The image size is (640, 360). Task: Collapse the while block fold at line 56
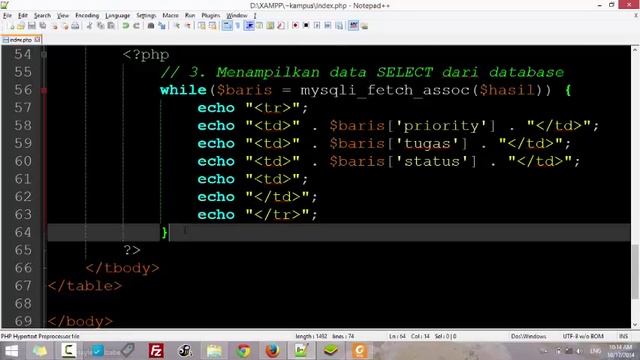(x=44, y=90)
